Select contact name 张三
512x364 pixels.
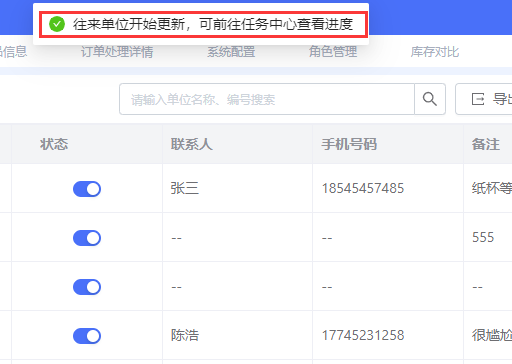[x=185, y=188]
